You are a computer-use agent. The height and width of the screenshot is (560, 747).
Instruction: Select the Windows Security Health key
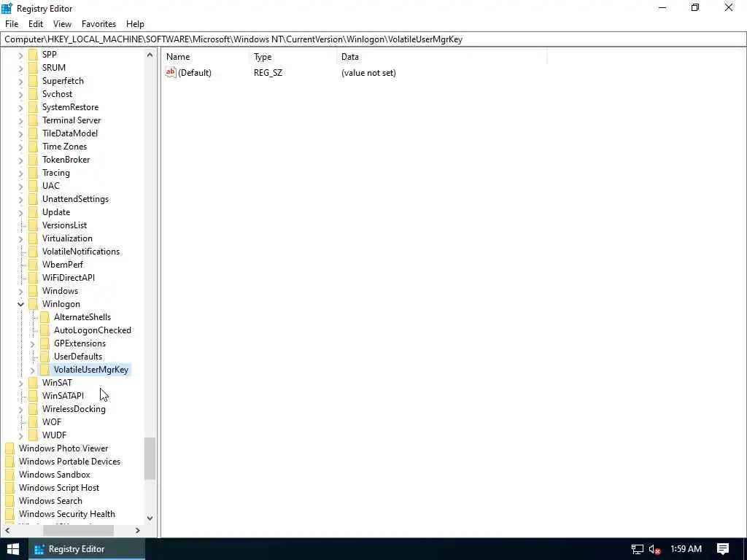[66, 514]
